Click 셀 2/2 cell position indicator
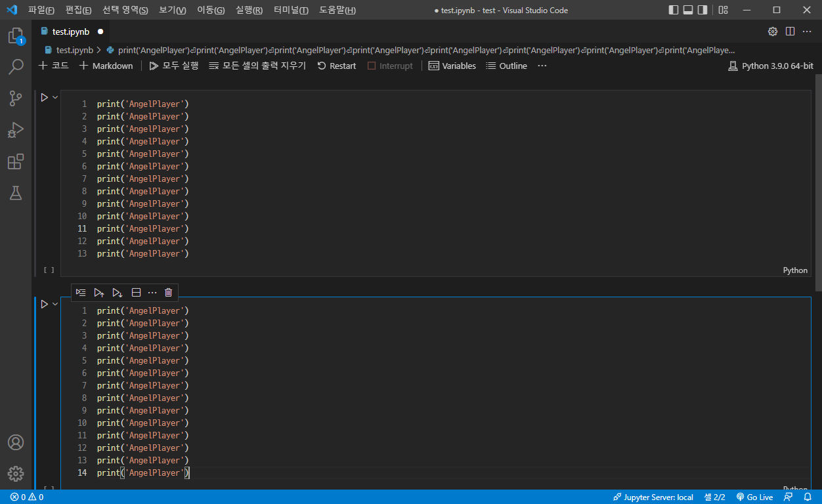 (715, 497)
